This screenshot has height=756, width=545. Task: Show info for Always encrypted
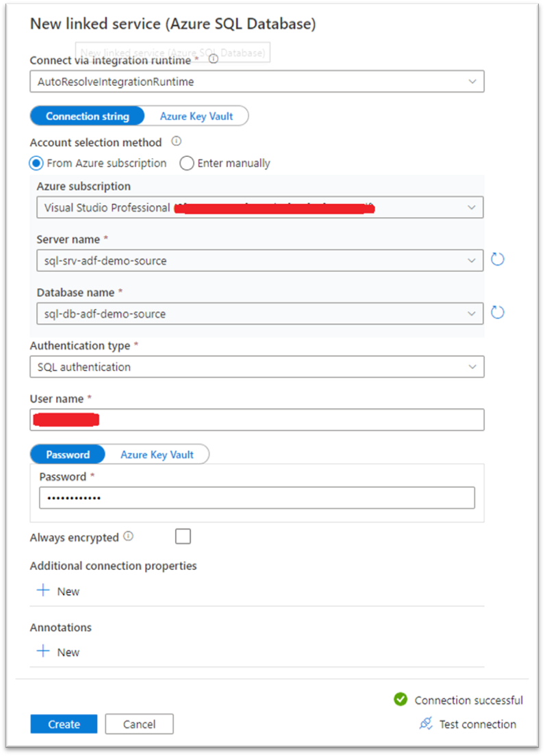click(128, 536)
